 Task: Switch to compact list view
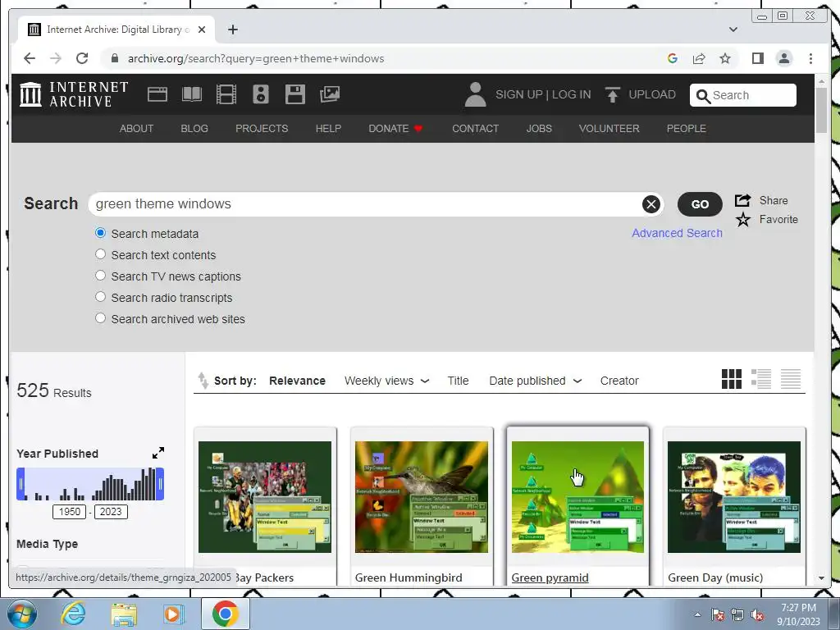coord(791,379)
